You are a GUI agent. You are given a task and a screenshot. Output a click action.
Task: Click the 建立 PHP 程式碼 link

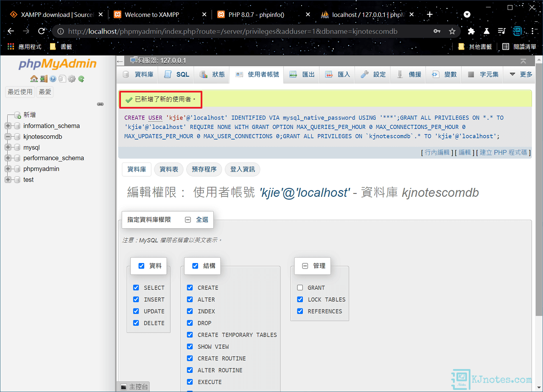pos(504,152)
